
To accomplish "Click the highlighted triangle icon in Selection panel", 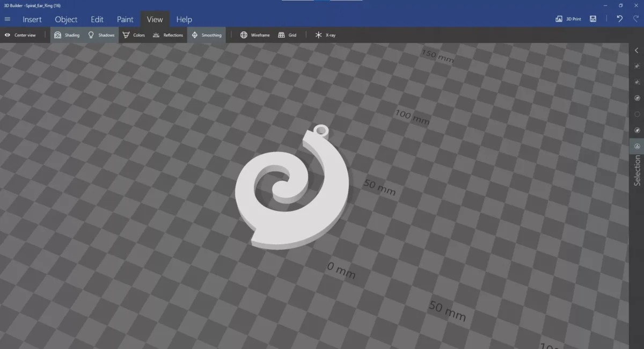I will pyautogui.click(x=637, y=146).
